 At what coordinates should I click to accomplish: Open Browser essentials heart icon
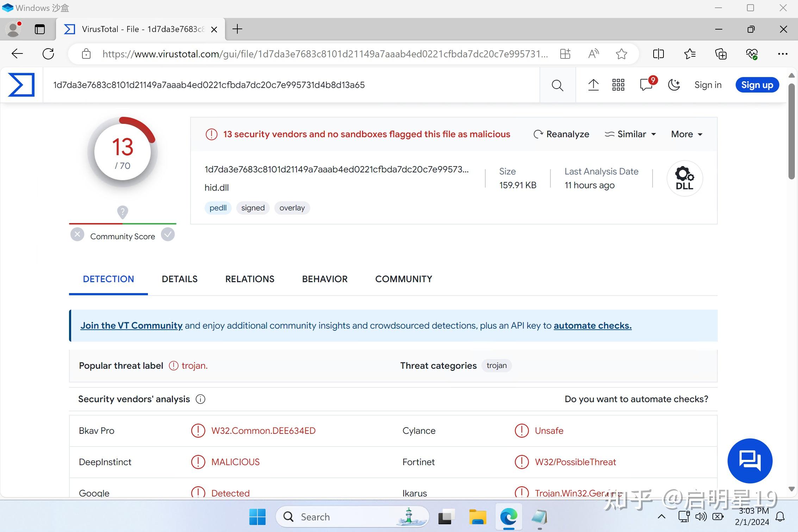click(752, 54)
